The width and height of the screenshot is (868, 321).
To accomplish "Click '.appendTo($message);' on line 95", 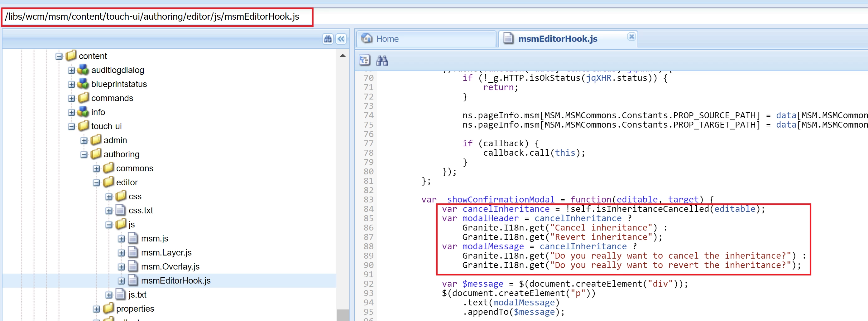I will (x=513, y=312).
